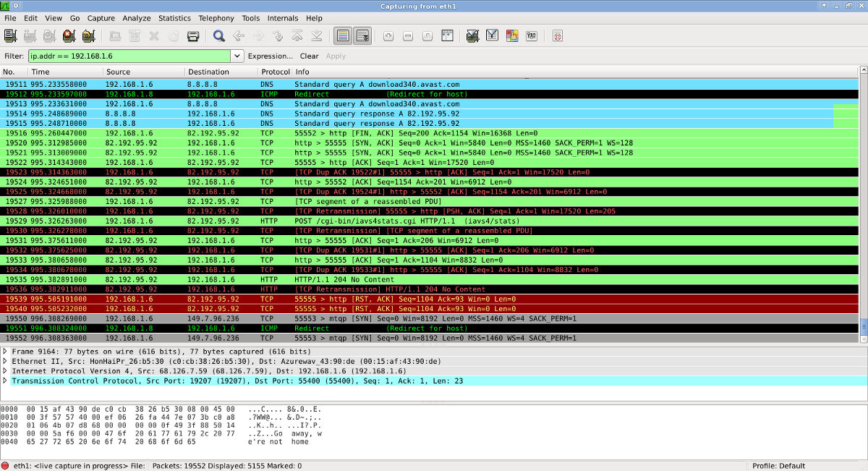Toggle Colorize Packet List button
The height and width of the screenshot is (471, 868).
point(343,35)
